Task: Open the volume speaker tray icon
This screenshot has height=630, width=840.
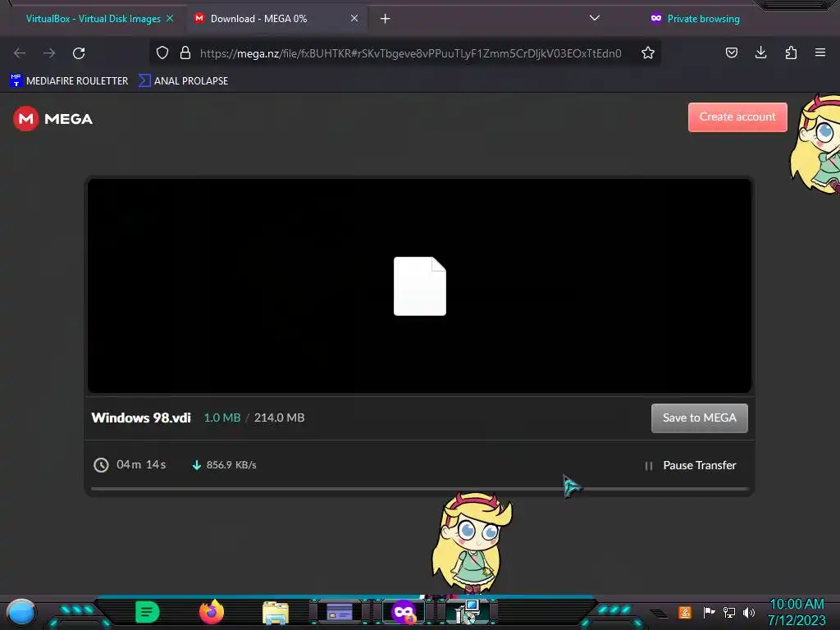Action: (749, 612)
